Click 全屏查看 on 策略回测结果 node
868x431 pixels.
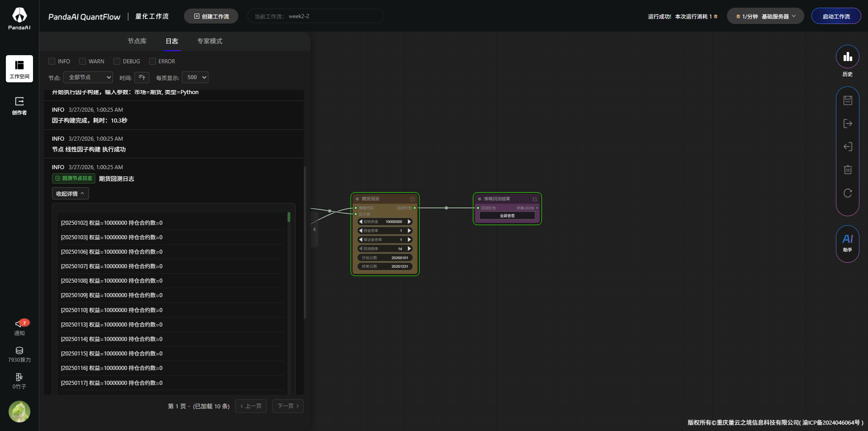coord(507,216)
